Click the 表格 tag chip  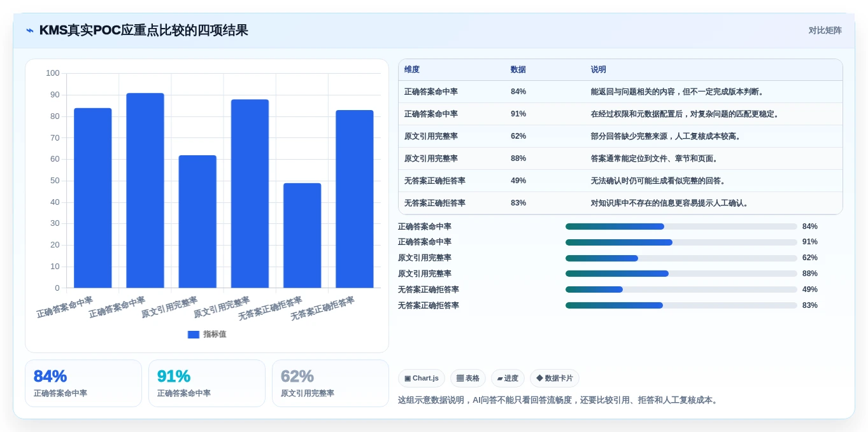pos(468,378)
